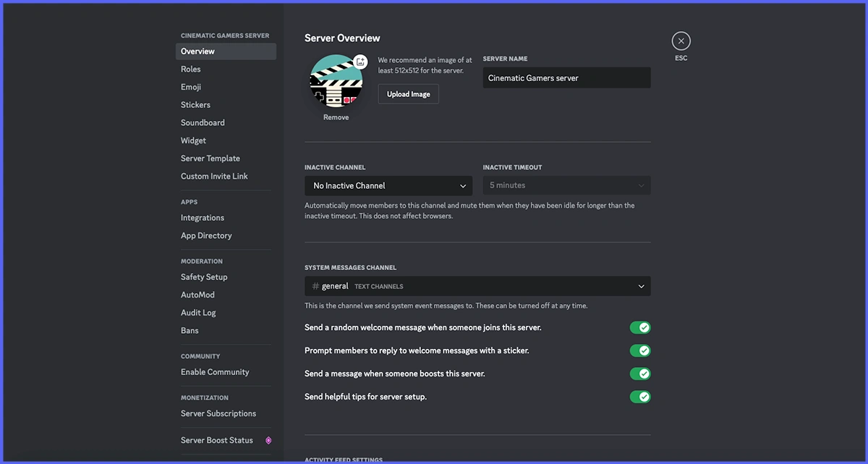Screen dimensions: 868x464
Task: Click the hash icon in system messages channel
Action: pos(315,287)
